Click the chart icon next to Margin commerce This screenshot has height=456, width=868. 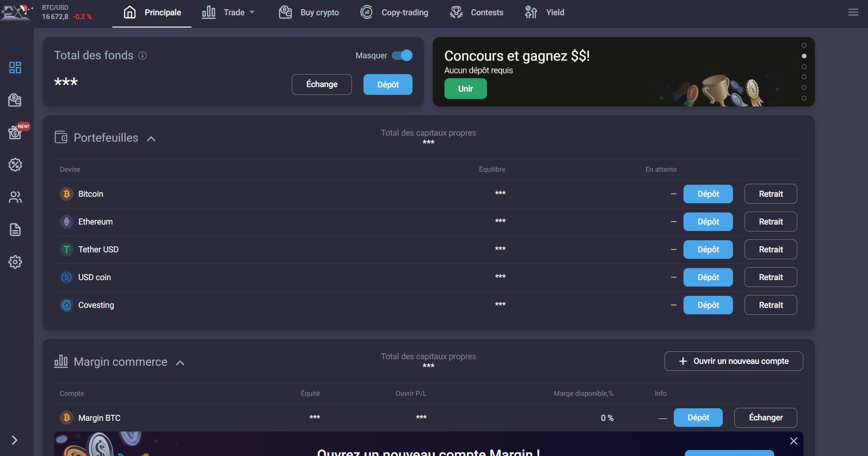pos(61,361)
